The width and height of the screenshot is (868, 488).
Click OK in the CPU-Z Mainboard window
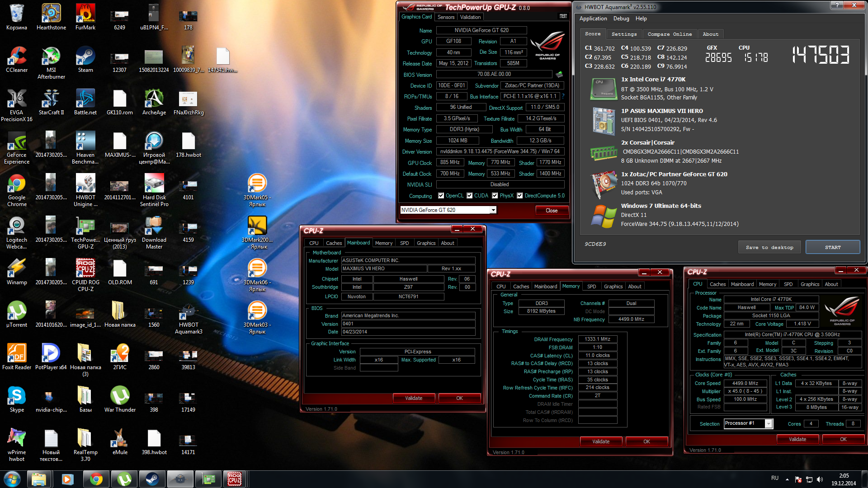tap(459, 398)
